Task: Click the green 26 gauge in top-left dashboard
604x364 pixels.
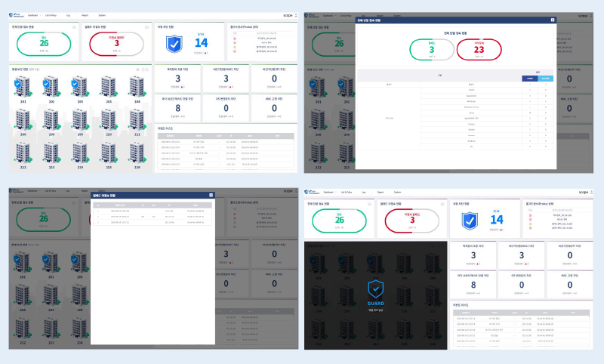Action: (44, 44)
